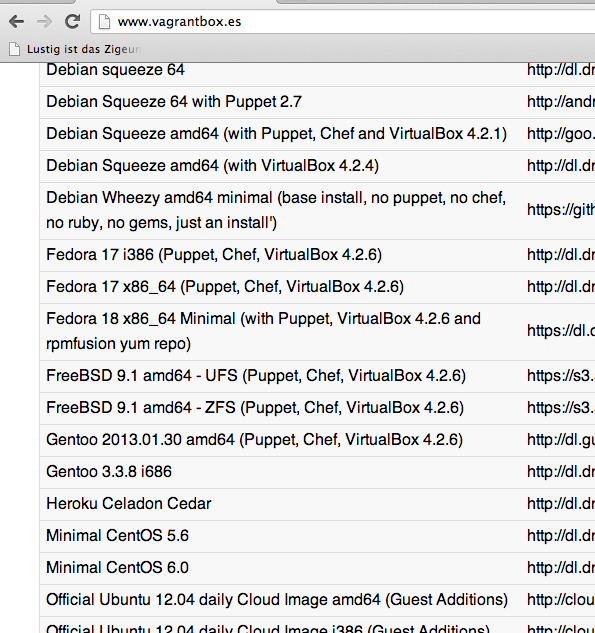Click the https://gith URL for Debian Wheezy
595x633 pixels.
[x=561, y=210]
